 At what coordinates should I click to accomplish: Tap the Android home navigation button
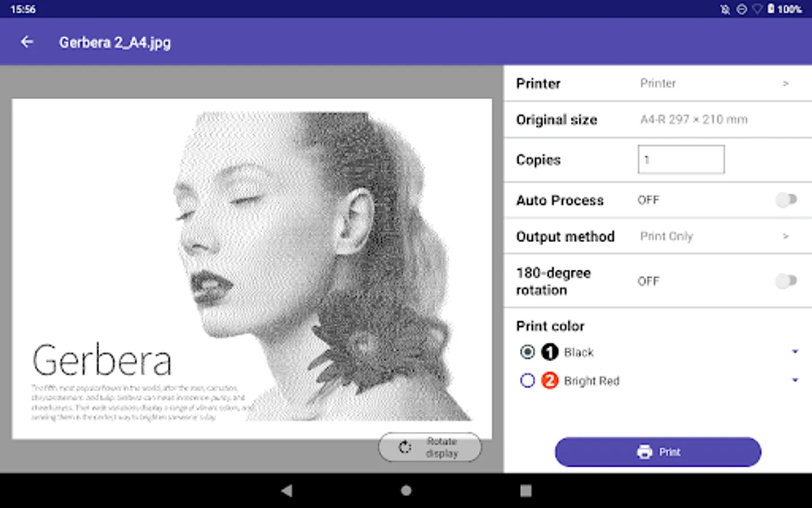click(406, 490)
